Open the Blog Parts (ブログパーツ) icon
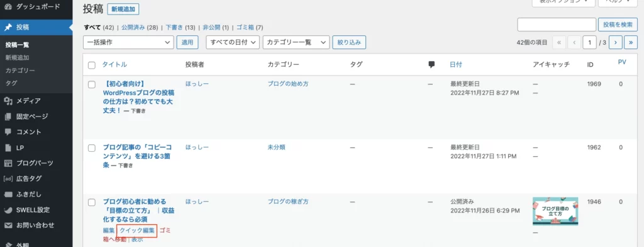Viewport: 644px width, 247px height. pyautogui.click(x=8, y=163)
